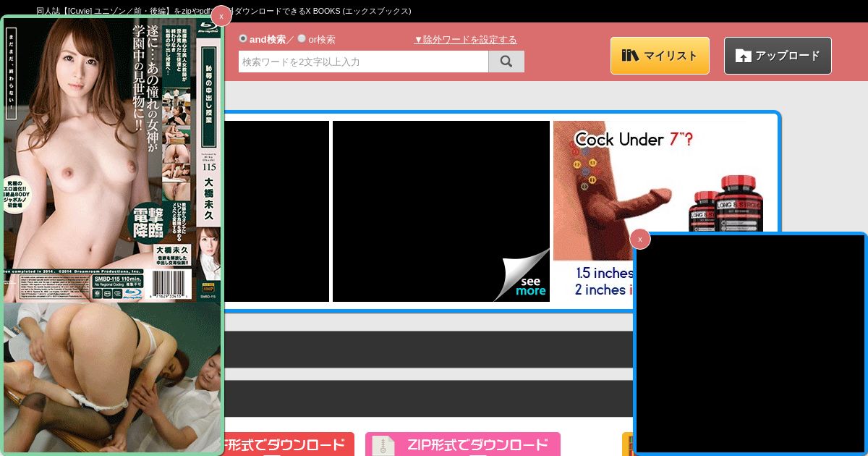Open the 除外ワードを設定する link
The image size is (868, 456).
(465, 39)
